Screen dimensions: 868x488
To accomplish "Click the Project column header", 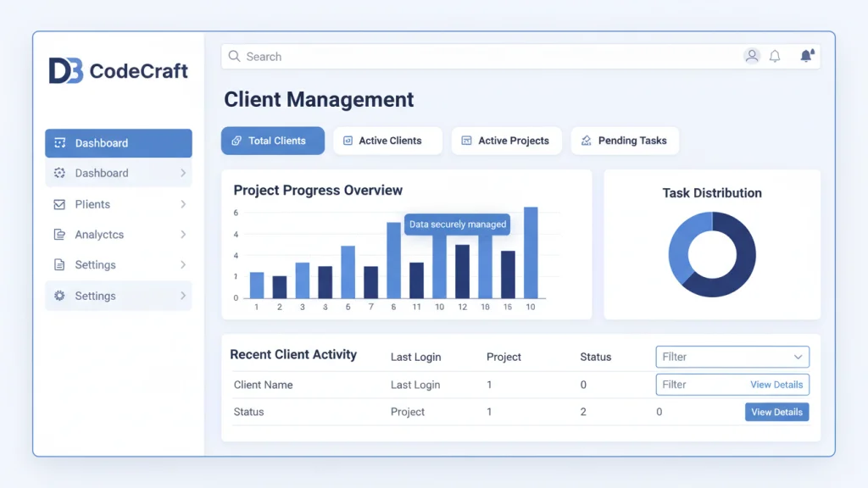I will (504, 357).
